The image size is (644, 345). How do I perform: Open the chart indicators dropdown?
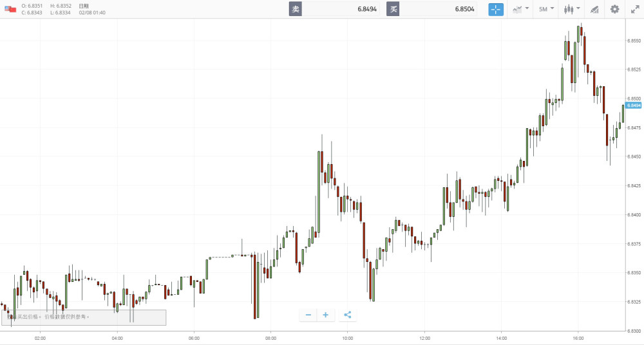[x=520, y=9]
